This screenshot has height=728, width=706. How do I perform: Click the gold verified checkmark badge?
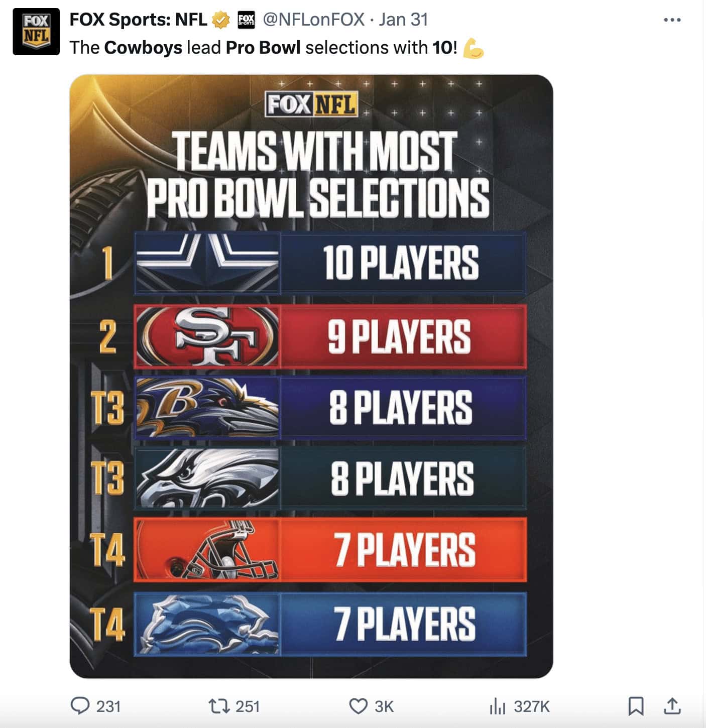(x=219, y=19)
